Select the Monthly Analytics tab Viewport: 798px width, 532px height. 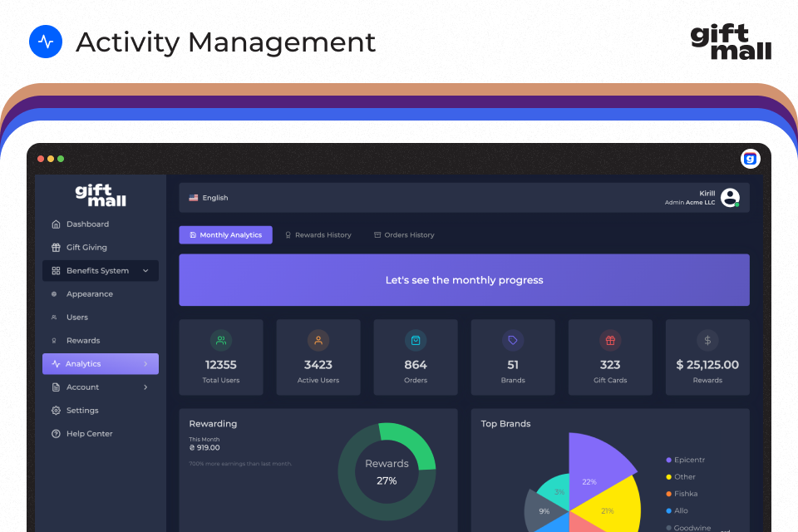point(225,234)
